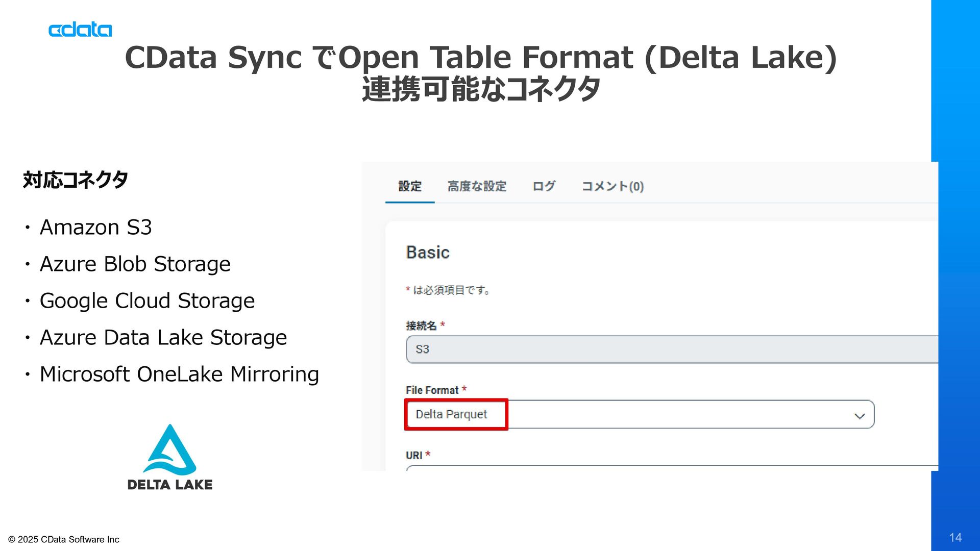Click the CData logo
The width and height of the screenshot is (980, 551).
click(80, 30)
